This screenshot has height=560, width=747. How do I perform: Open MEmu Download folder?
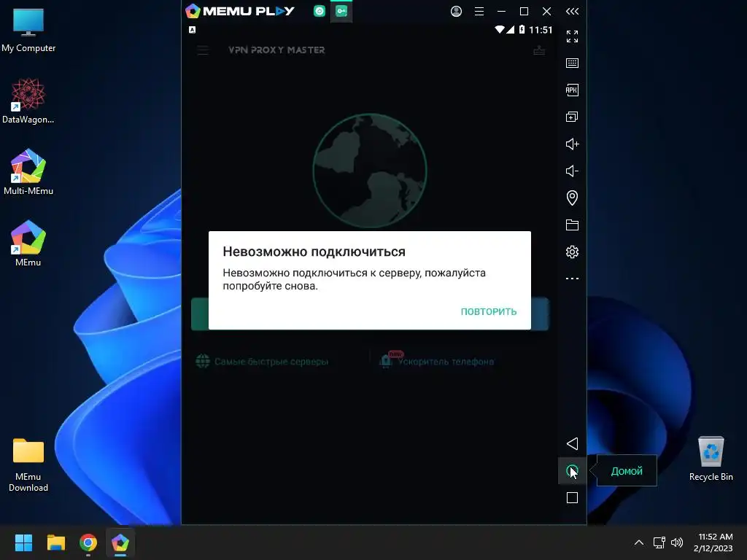(x=28, y=464)
